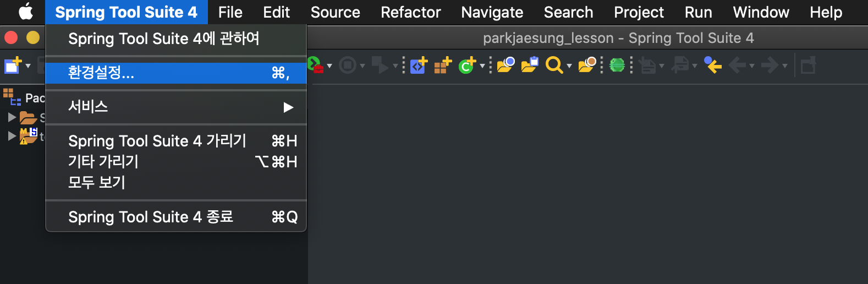Viewport: 868px width, 284px height.
Task: Open the Help menu
Action: [826, 12]
